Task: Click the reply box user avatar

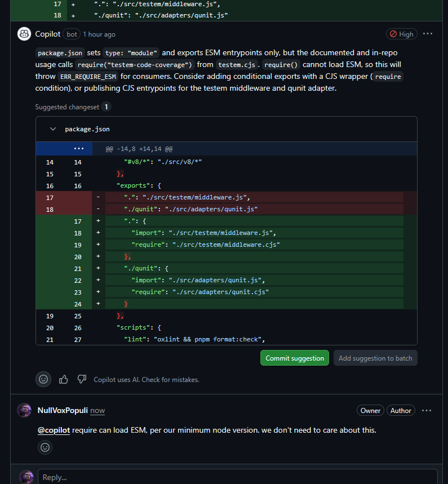Action: pyautogui.click(x=26, y=477)
